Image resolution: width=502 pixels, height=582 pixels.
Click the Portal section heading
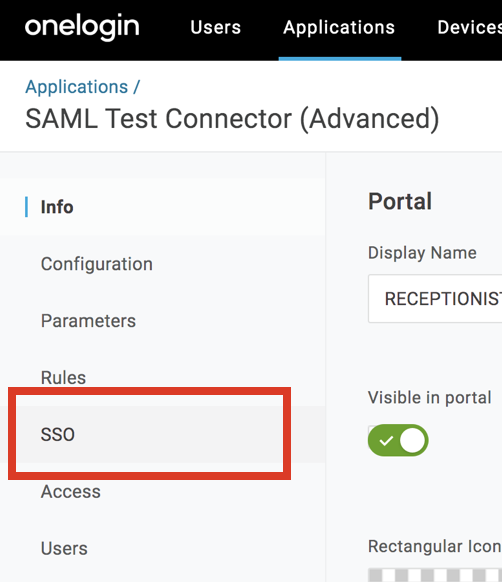click(x=400, y=202)
